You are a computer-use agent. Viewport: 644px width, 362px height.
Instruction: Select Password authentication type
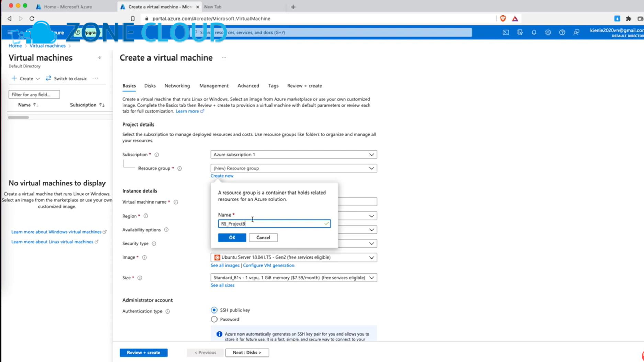coord(214,319)
